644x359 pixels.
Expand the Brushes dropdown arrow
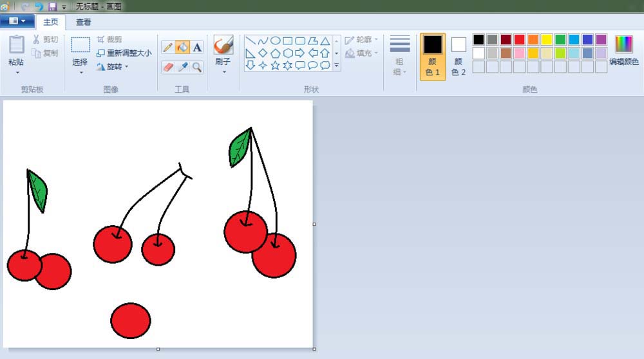click(224, 72)
